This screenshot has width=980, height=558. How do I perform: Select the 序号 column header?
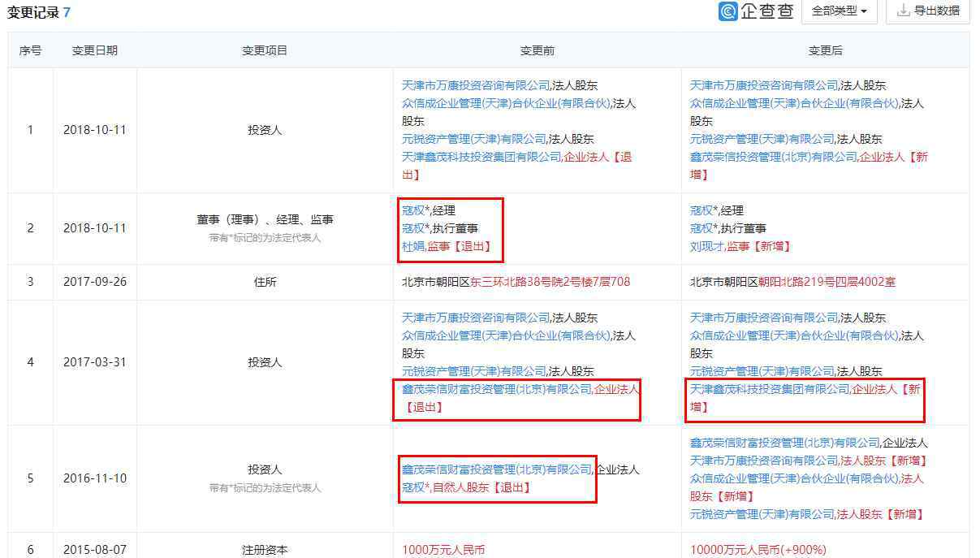[31, 50]
